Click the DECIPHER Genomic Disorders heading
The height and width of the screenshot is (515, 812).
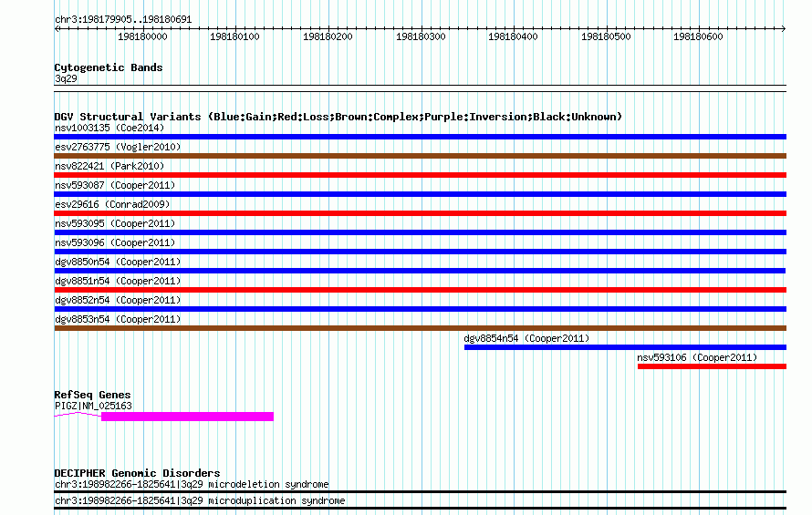137,473
